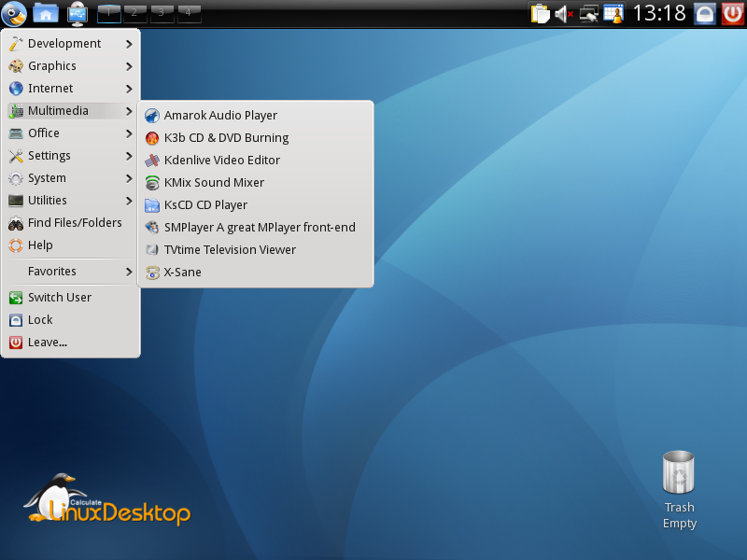Open the Office menu category

click(x=71, y=133)
